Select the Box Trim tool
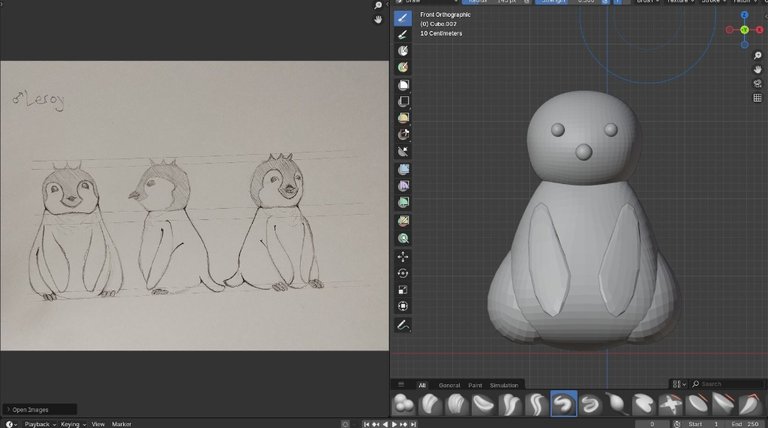Screen dimensions: 768x428 pyautogui.click(x=403, y=134)
